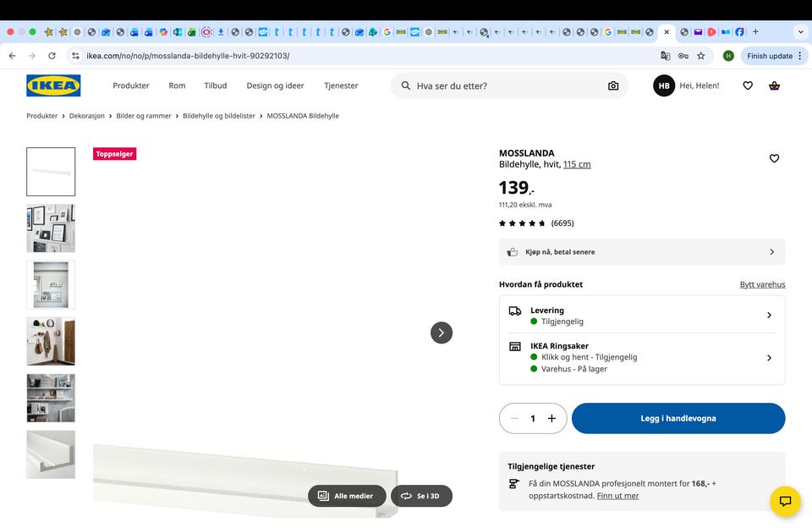Screen dimensions: 812x528
Task: Expand Kjøp nå, betal senere
Action: point(642,252)
